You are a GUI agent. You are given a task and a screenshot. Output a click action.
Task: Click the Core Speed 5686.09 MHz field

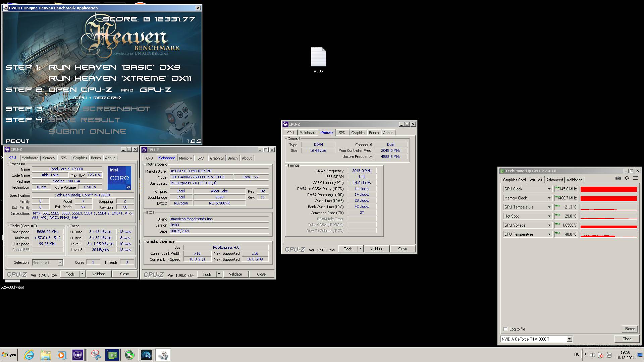(48, 232)
